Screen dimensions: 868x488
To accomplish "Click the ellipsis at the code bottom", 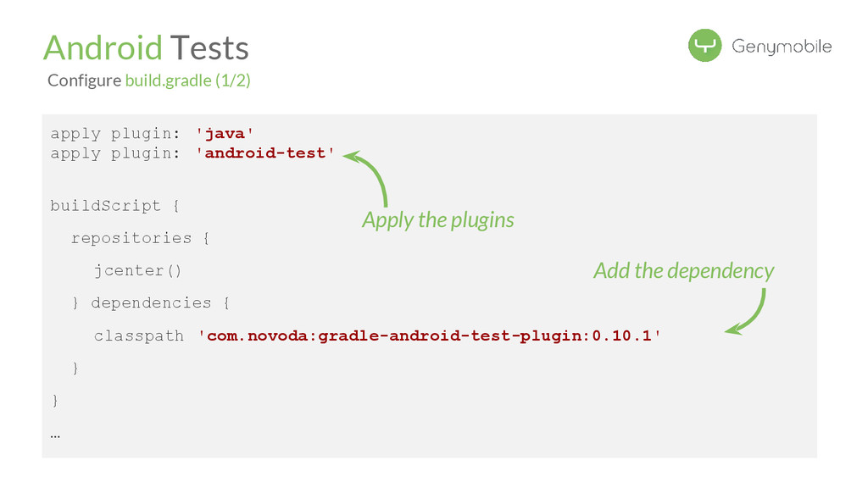I will tap(55, 436).
